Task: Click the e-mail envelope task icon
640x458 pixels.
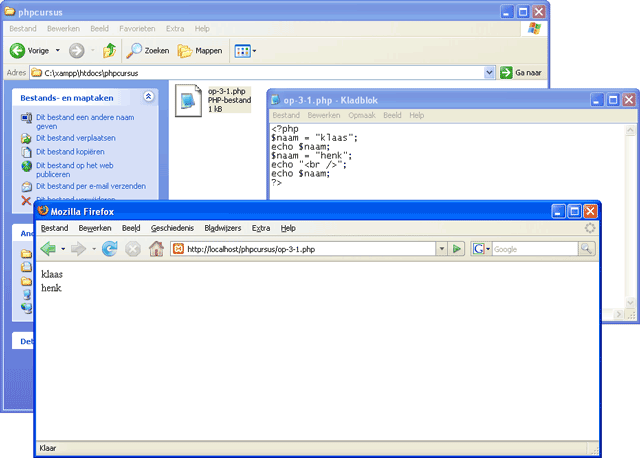Action: [x=26, y=187]
